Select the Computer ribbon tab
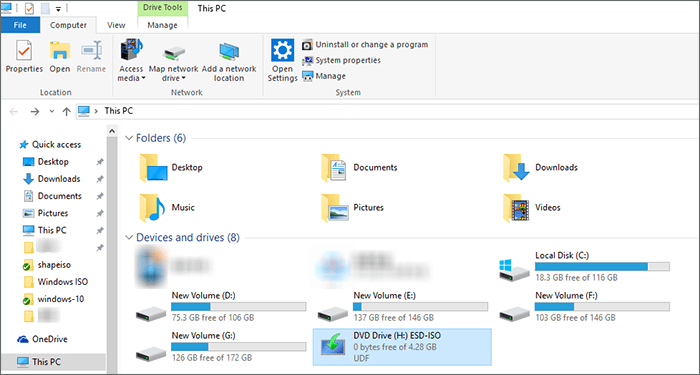The height and width of the screenshot is (375, 700). (68, 25)
